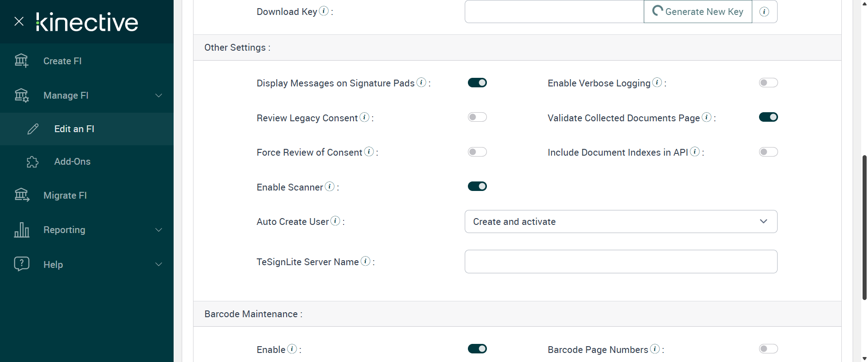This screenshot has width=868, height=362.
Task: Click the Manage FI bank-gear icon
Action: pyautogui.click(x=21, y=95)
